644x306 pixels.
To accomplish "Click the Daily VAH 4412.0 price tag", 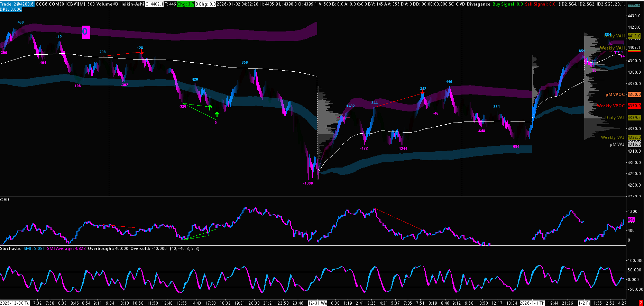I will [x=634, y=36].
